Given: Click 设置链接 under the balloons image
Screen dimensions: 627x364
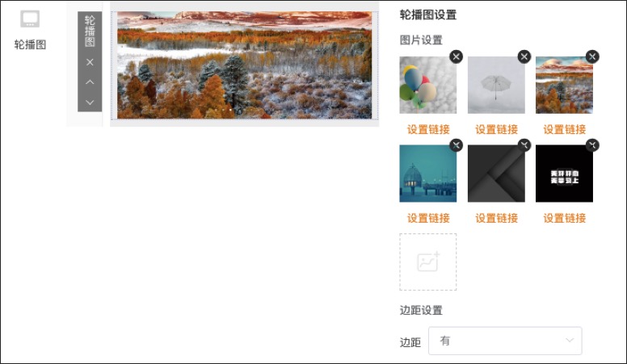Looking at the screenshot, I should click(x=428, y=129).
